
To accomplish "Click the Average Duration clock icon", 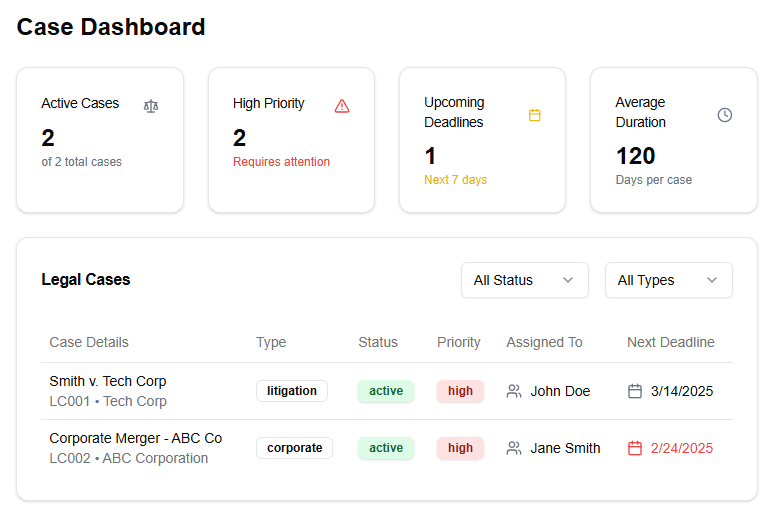I will pos(725,115).
